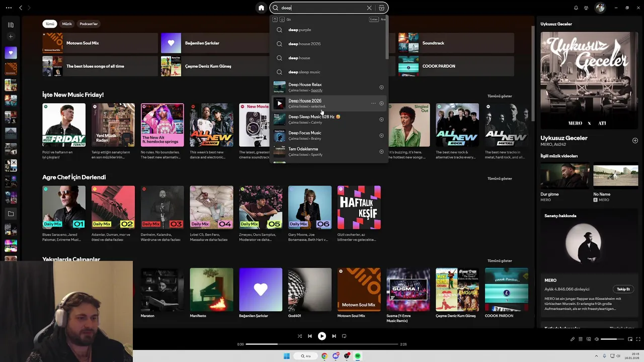Screen dimensions: 644x362
Task: Skip to next track
Action: coord(334,336)
